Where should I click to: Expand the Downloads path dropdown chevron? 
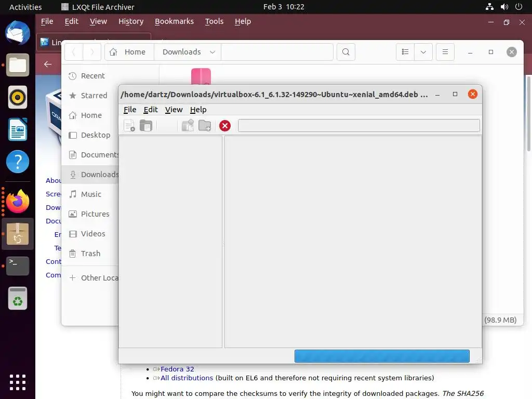point(212,52)
